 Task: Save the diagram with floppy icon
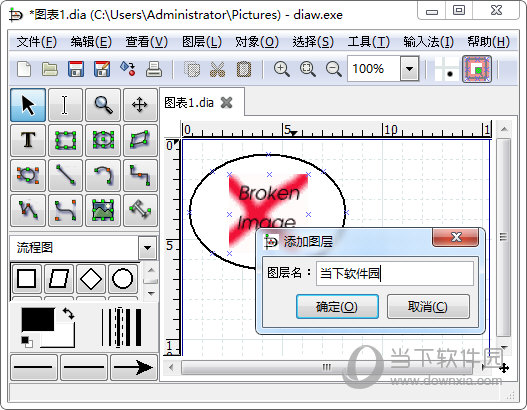click(x=76, y=69)
